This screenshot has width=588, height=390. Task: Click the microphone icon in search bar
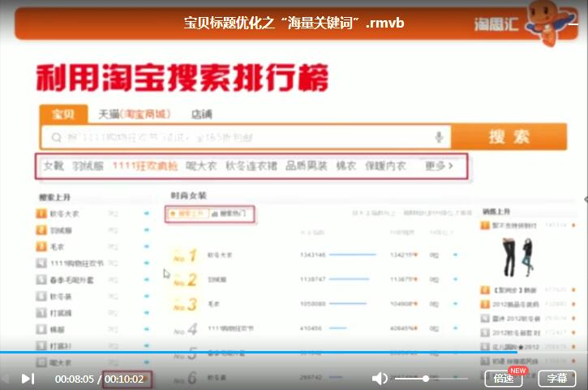[x=439, y=137]
